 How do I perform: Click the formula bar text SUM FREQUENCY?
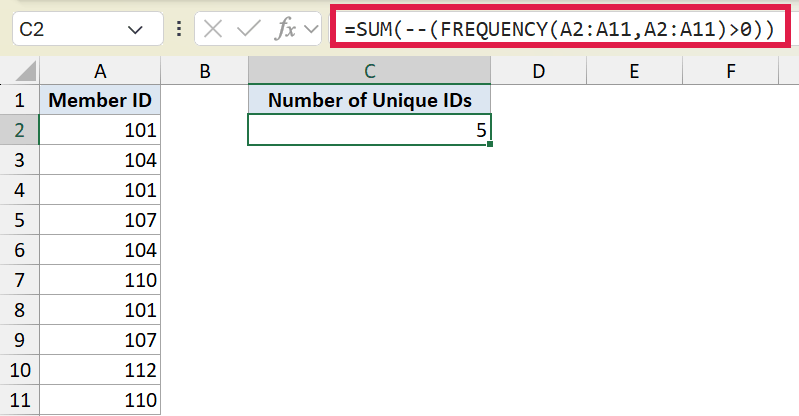point(560,29)
